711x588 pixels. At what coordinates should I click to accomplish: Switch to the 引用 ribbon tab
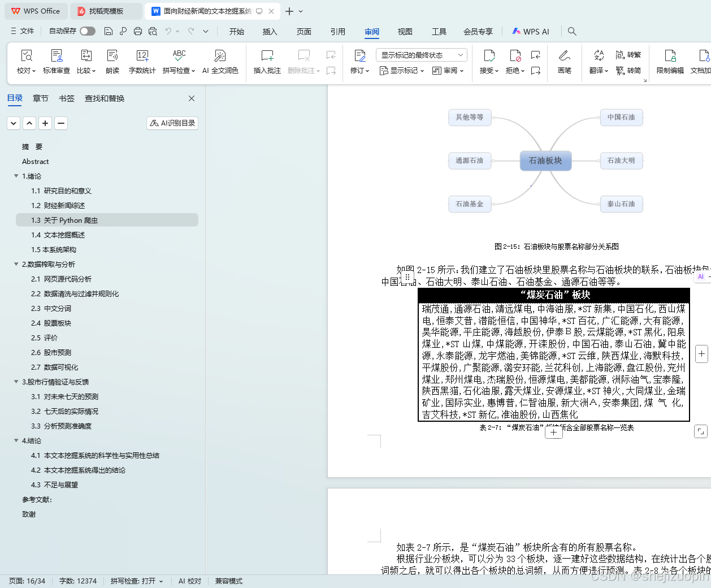coord(338,32)
